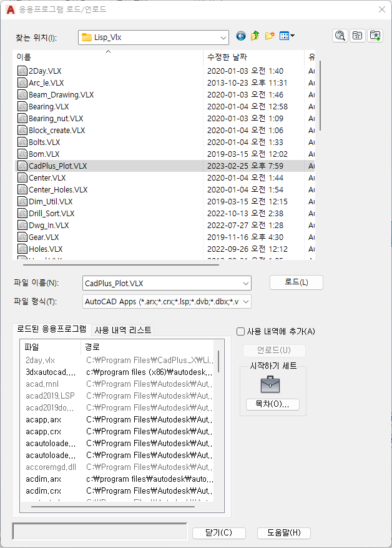Screen dimensions: 392x548
Task: Select the Block_create.VLX file icon
Action: [22, 130]
